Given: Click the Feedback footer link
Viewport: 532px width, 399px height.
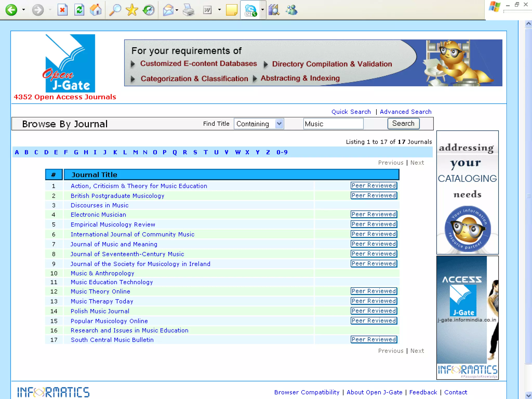Looking at the screenshot, I should tap(423, 392).
